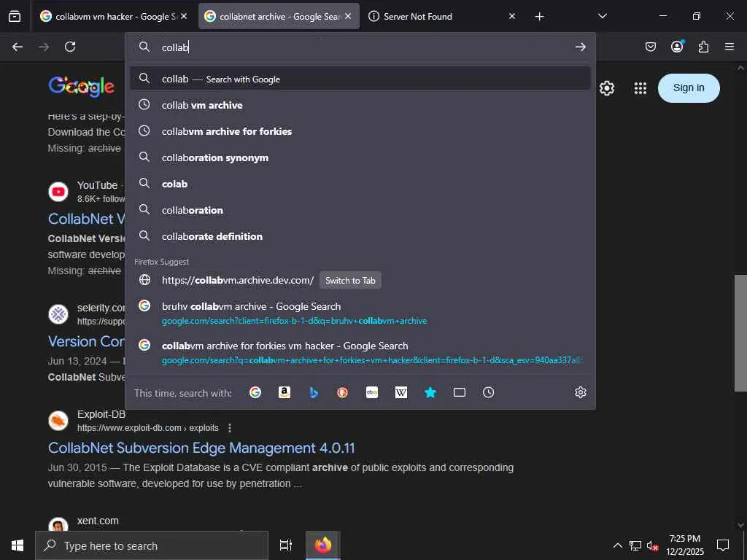Click the address bar text field
Image resolution: width=747 pixels, height=560 pixels.
(x=362, y=47)
